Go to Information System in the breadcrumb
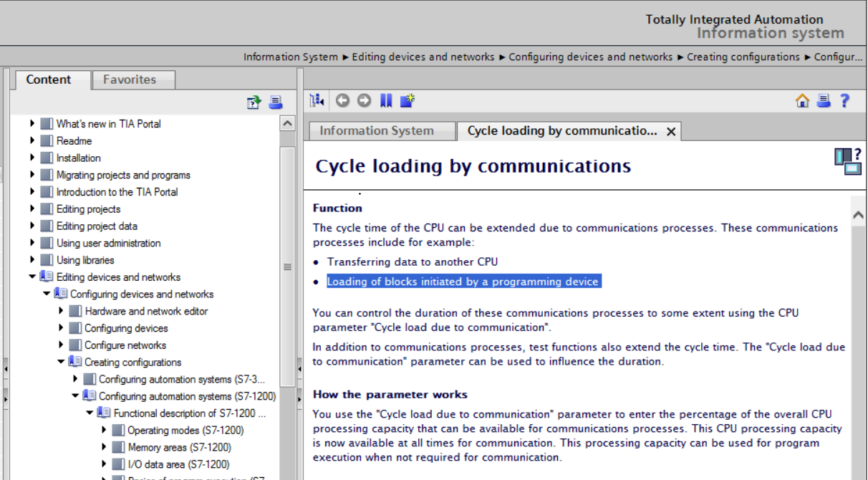This screenshot has height=480, width=868. point(291,57)
